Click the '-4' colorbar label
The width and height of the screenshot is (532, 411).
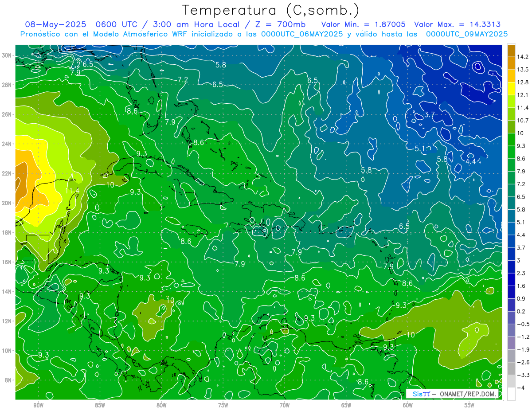pyautogui.click(x=520, y=388)
